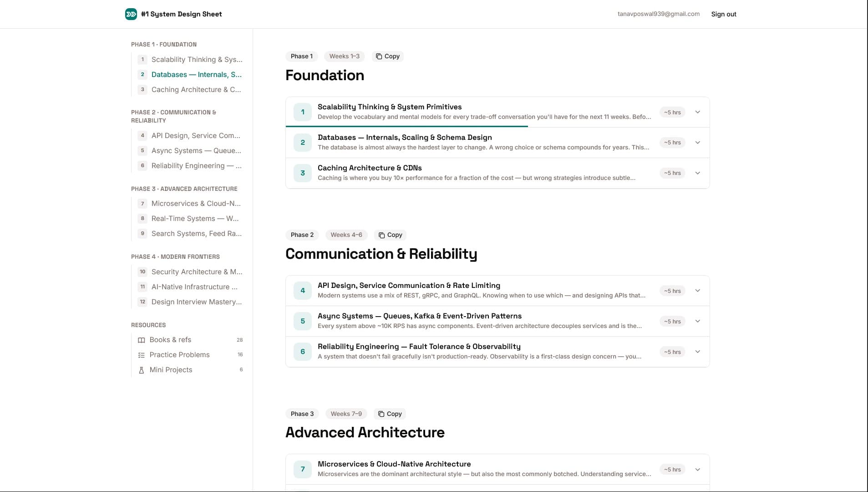Screen dimensions: 868x492
Task: Expand the Reliability Engineering chevron
Action: [698, 352]
